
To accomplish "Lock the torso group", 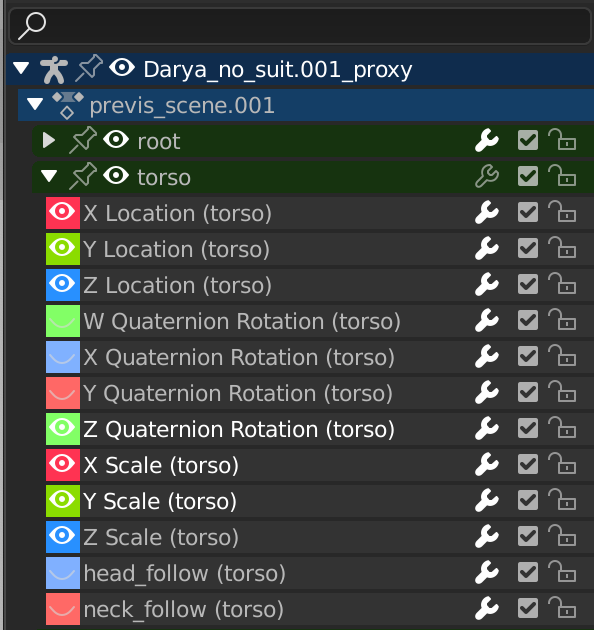I will tap(562, 175).
